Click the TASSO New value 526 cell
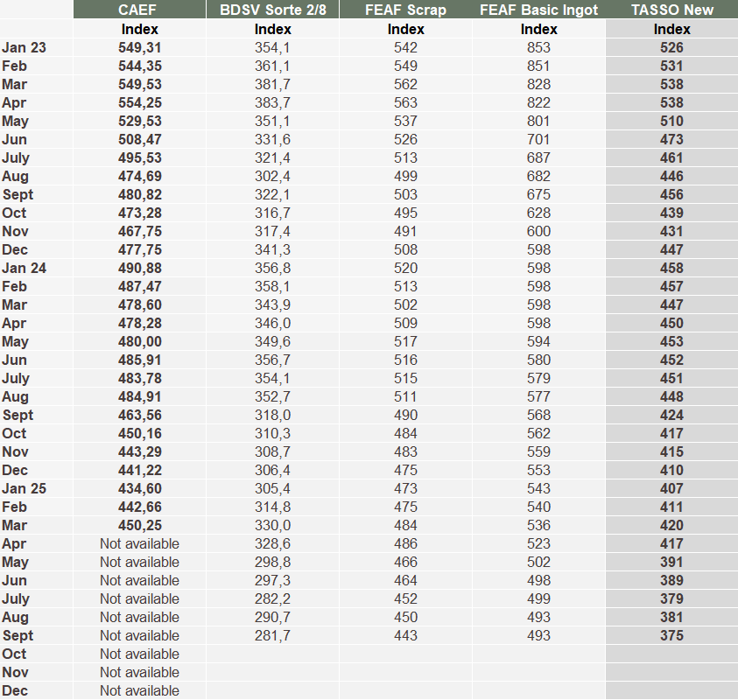Image resolution: width=738 pixels, height=700 pixels. coord(671,47)
